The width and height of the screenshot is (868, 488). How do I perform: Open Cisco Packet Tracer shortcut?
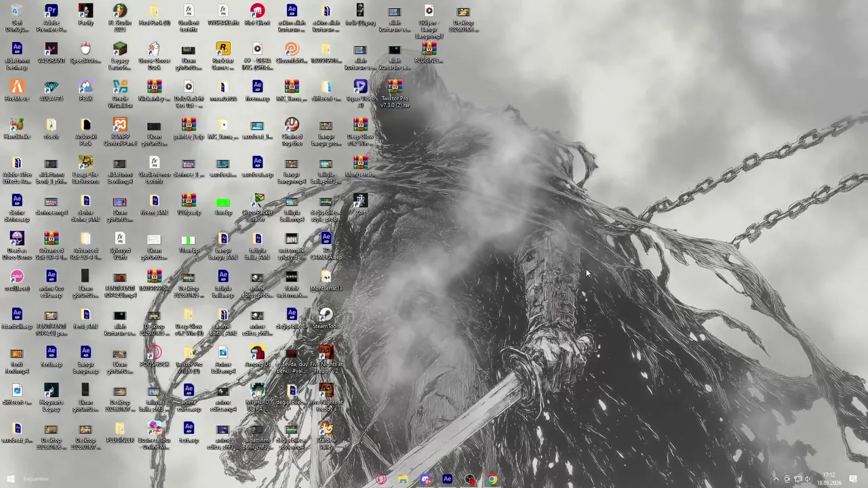257,207
